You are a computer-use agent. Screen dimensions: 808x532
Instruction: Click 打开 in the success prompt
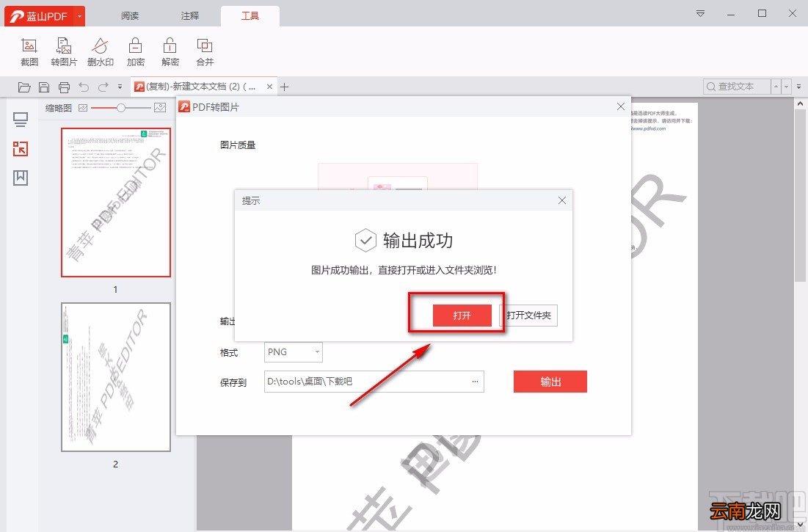coord(462,316)
